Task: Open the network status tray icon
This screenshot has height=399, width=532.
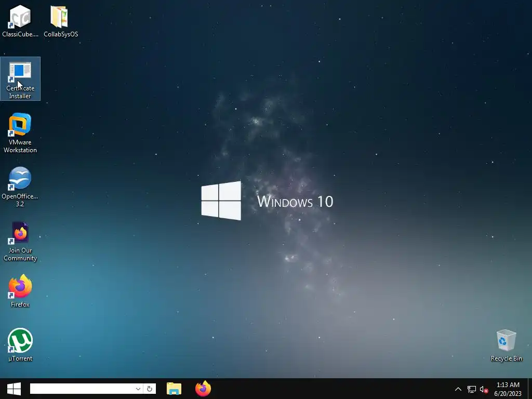Action: pos(472,389)
